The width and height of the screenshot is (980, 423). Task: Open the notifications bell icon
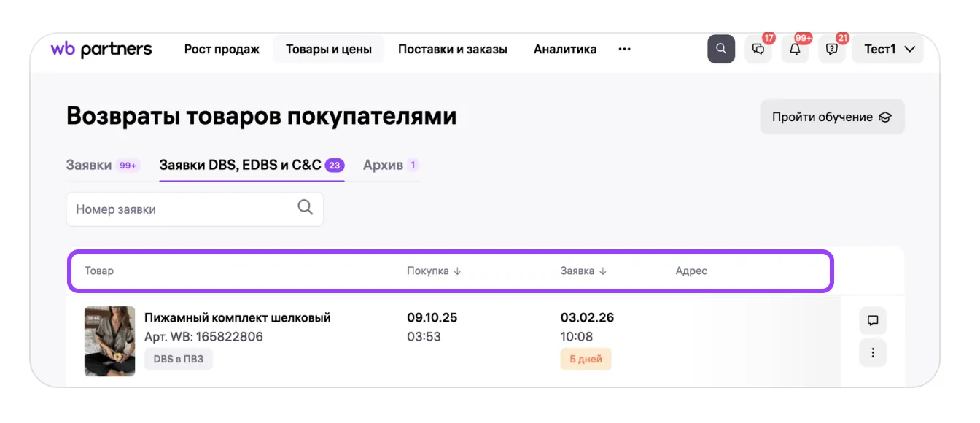coord(795,50)
